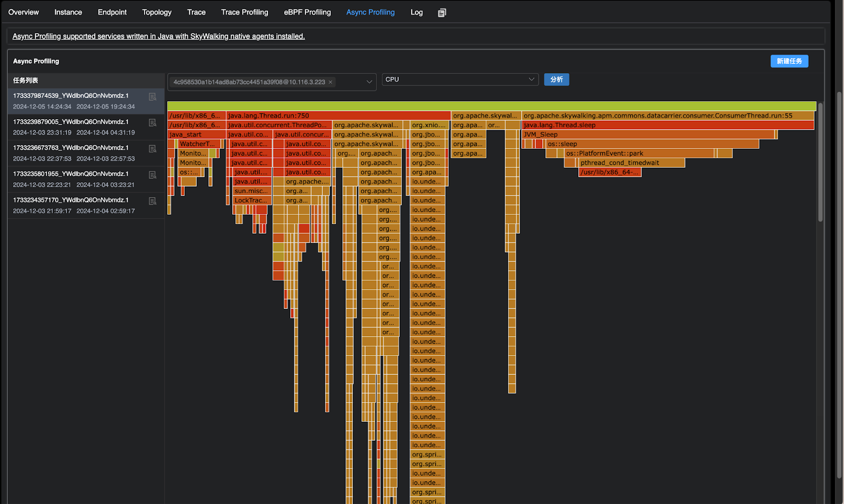Open the CPU event type dropdown

460,80
